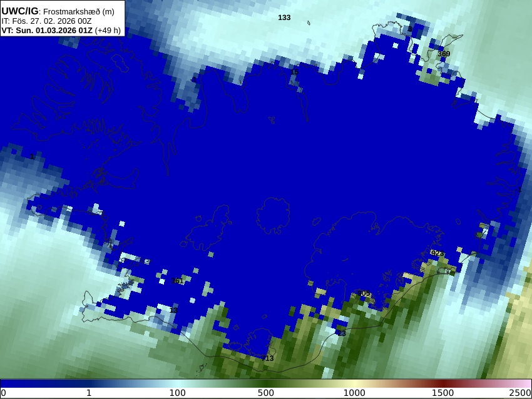
Task: Click the colorbar tick label "1000"
Action: point(354,393)
